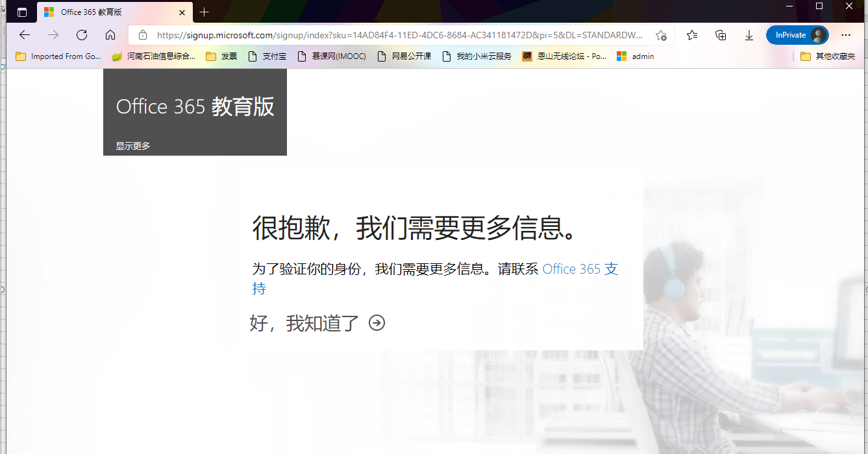Reload the page with the Refresh icon
The width and height of the screenshot is (868, 454).
(82, 35)
